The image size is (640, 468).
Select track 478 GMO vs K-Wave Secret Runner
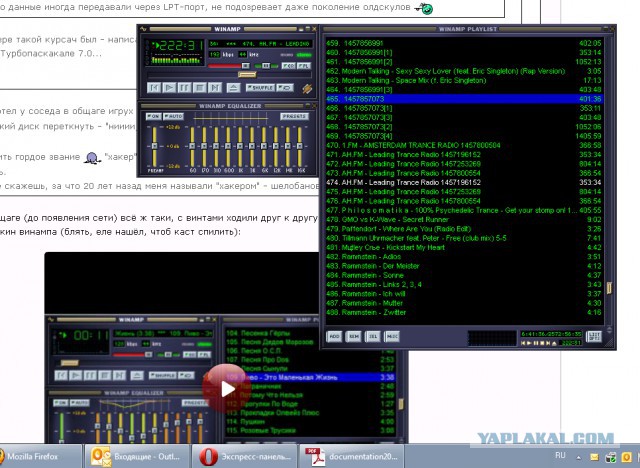tap(464, 220)
